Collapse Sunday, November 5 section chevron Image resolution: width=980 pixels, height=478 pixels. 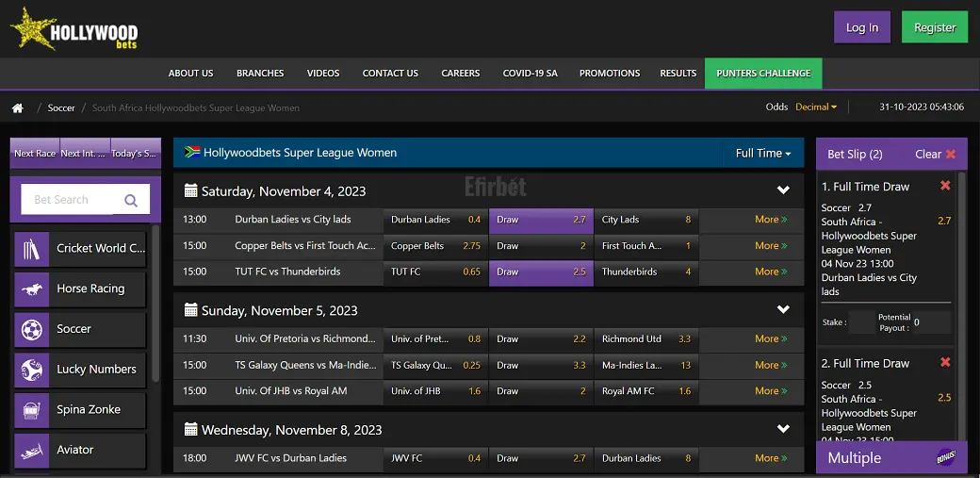click(783, 309)
